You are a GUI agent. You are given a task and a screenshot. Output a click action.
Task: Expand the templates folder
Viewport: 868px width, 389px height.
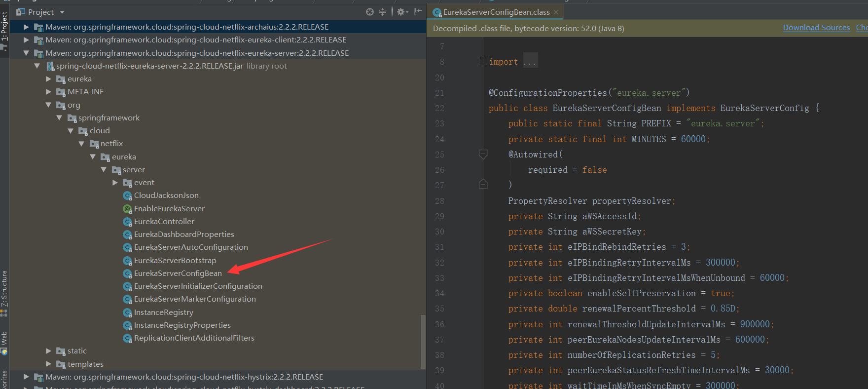48,364
